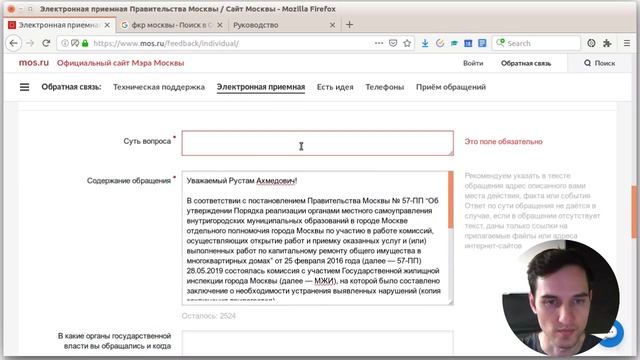Open the Firefox hamburger menu
This screenshot has height=360, width=640.
pyautogui.click(x=627, y=43)
